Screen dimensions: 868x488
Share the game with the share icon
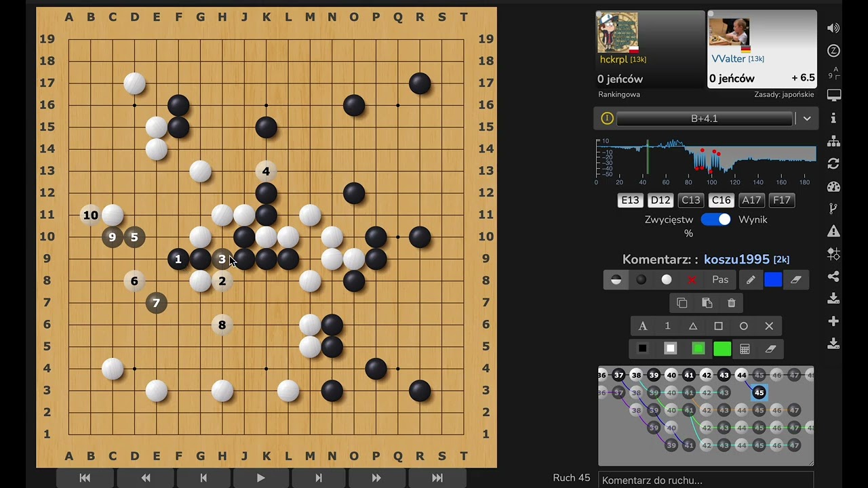coord(833,277)
